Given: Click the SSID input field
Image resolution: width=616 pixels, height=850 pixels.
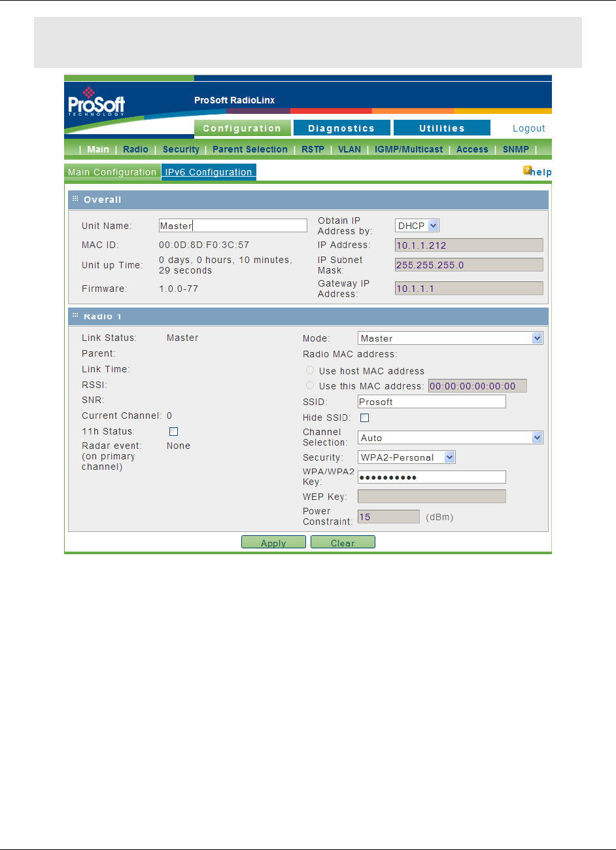Looking at the screenshot, I should coord(432,402).
